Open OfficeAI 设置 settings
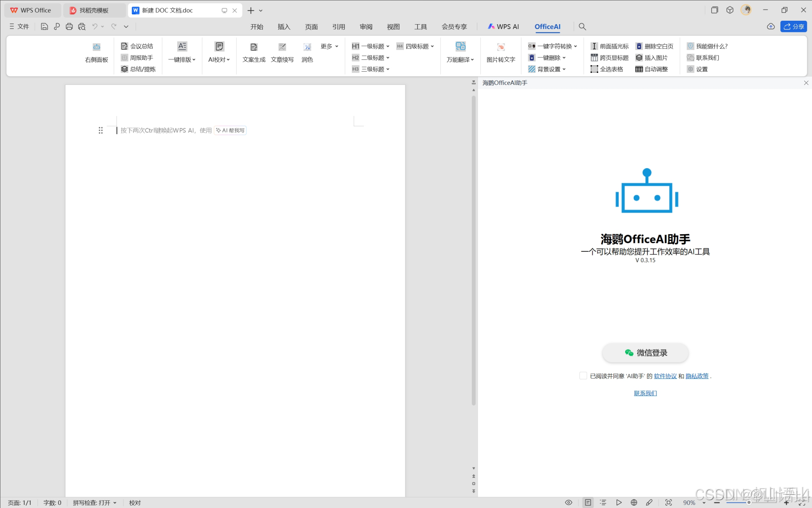The image size is (812, 508). tap(697, 69)
